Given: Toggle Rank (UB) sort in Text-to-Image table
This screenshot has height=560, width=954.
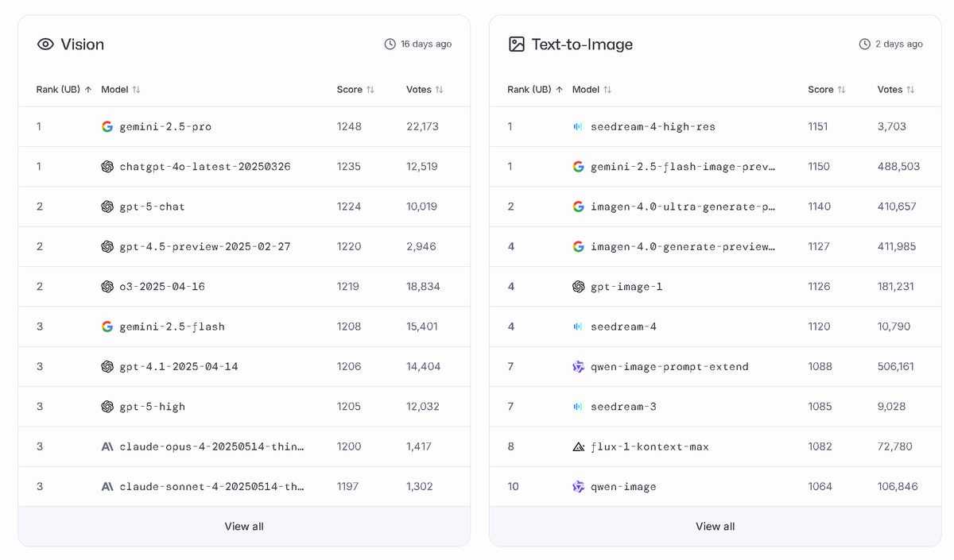Looking at the screenshot, I should point(535,90).
